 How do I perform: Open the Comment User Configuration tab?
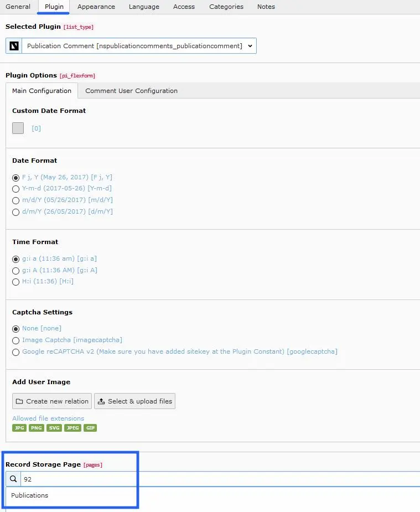coord(132,91)
